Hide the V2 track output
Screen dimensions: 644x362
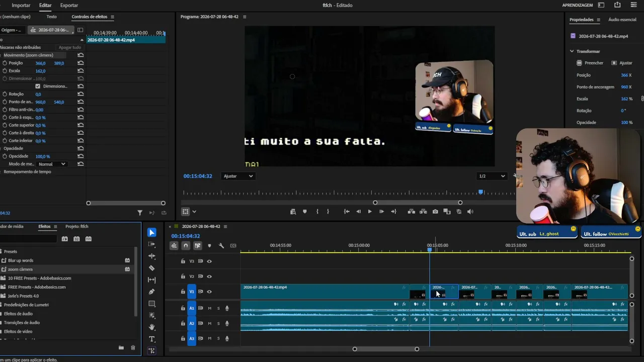(209, 276)
